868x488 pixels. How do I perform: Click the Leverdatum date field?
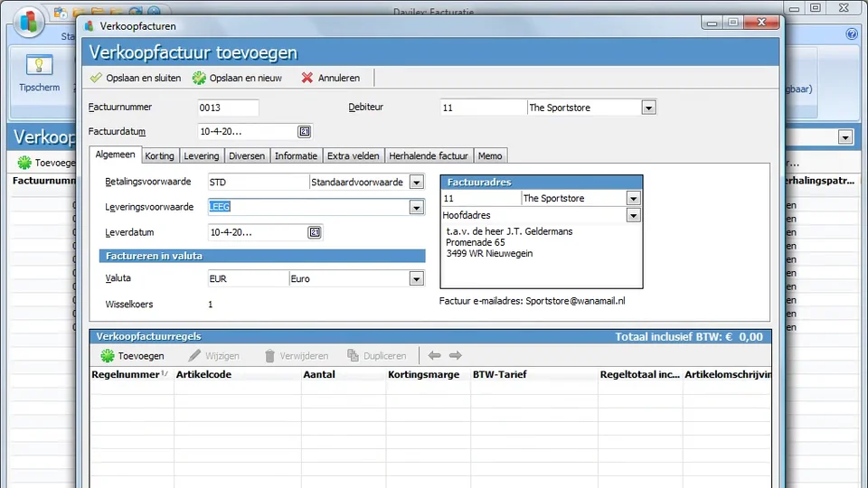click(x=258, y=232)
